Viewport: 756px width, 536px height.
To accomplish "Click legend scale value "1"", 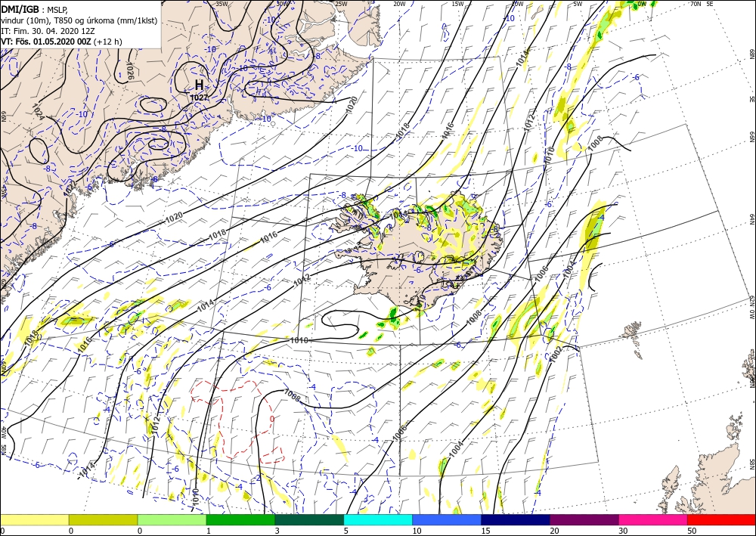I will [209, 531].
